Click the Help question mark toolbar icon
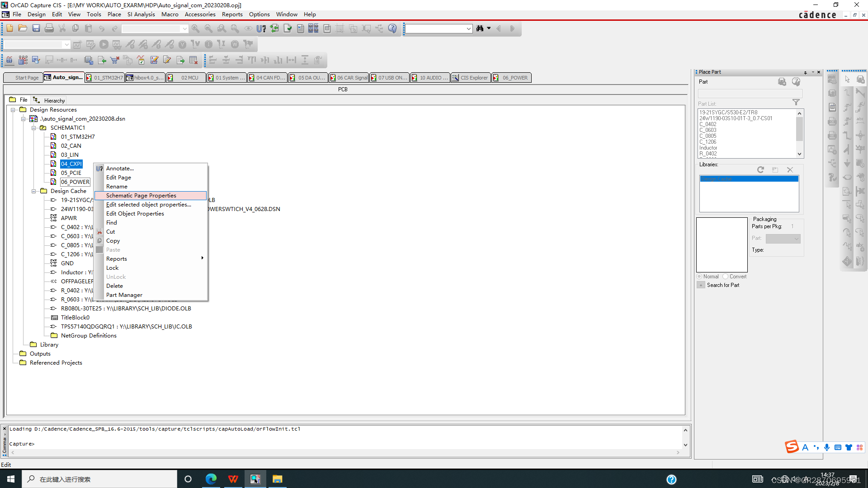This screenshot has width=868, height=488. pyautogui.click(x=392, y=28)
